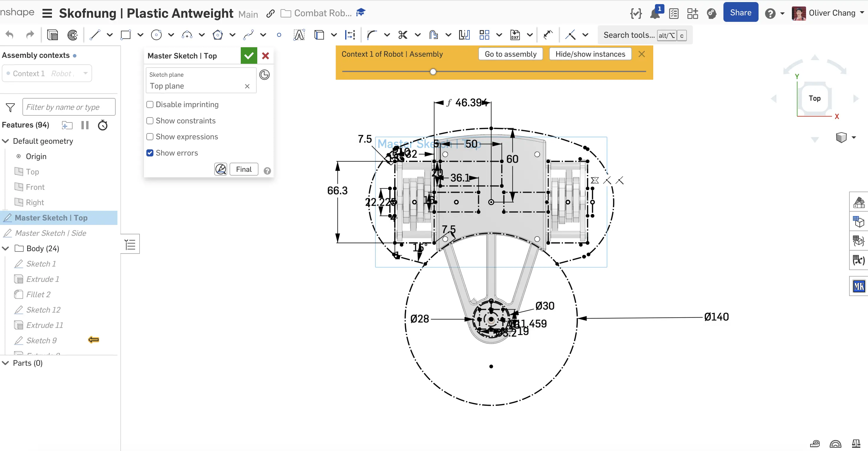Check the Show constraints option
This screenshot has width=868, height=451.
point(150,121)
